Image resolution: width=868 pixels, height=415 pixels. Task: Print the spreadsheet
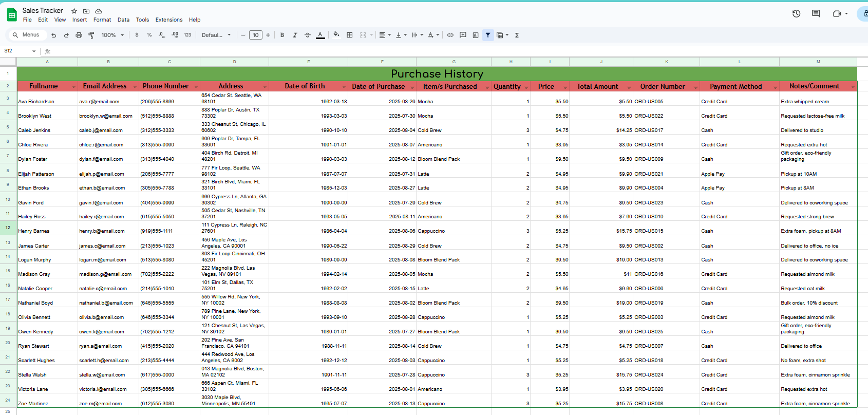coord(79,35)
